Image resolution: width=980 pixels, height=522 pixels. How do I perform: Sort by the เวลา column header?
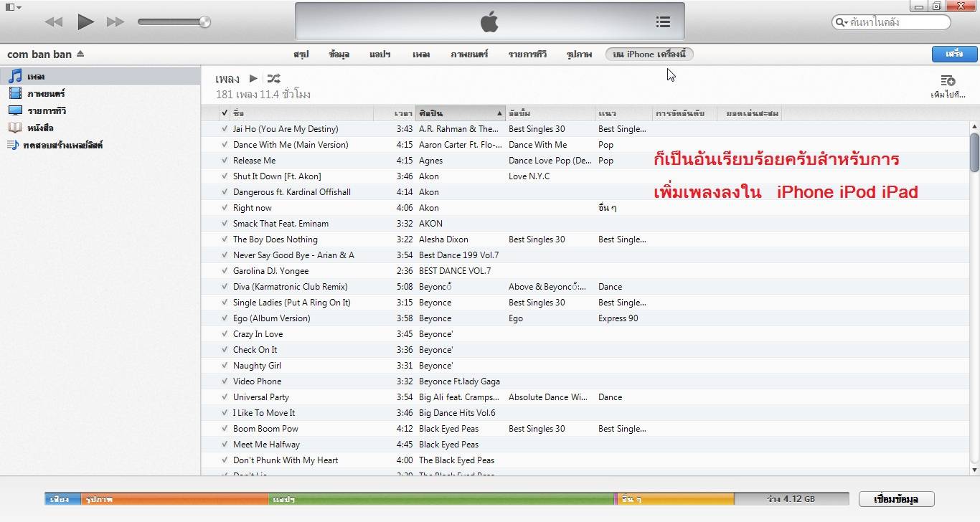tap(394, 113)
